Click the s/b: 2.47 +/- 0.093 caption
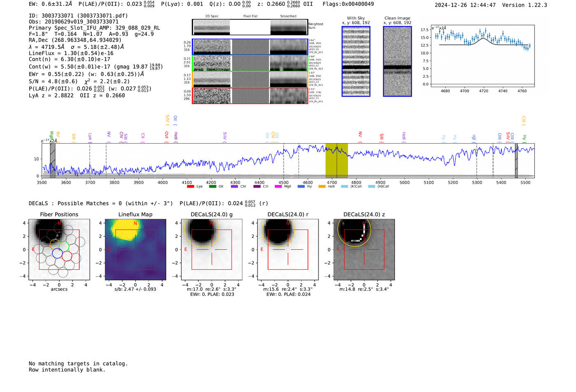Screen dimensions: 576x392 point(135,289)
